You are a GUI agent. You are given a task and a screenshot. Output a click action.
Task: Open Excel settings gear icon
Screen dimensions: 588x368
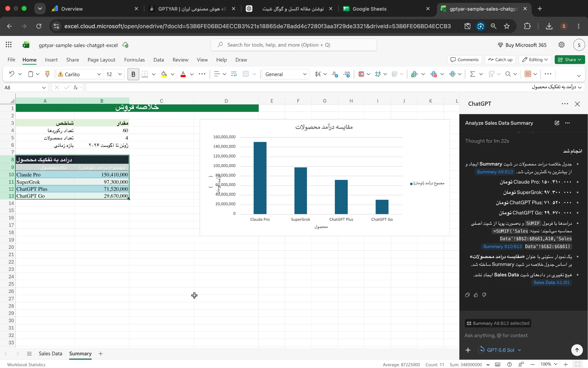click(561, 45)
